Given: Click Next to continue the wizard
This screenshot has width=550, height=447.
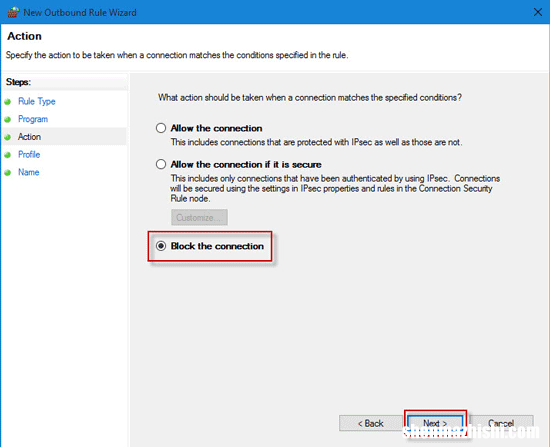Looking at the screenshot, I should point(435,423).
